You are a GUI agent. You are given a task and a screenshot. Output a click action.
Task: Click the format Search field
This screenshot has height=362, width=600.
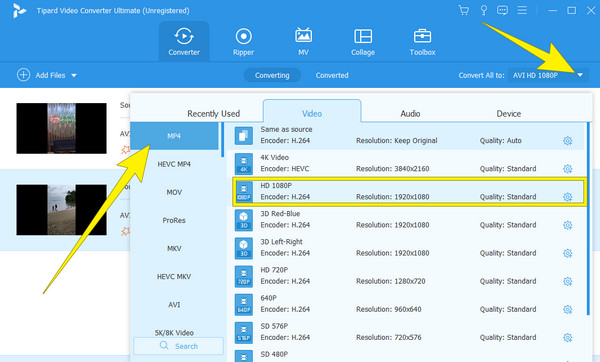[x=178, y=346]
